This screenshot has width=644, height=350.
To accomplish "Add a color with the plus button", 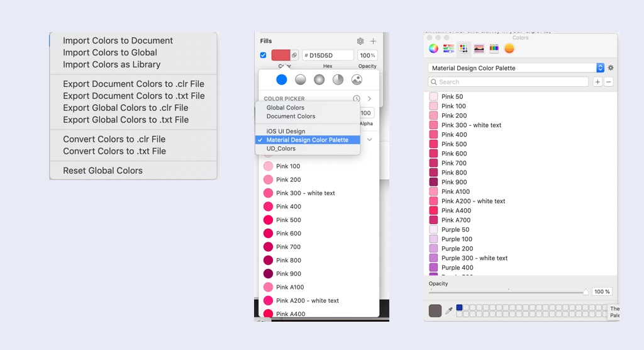I will (x=597, y=82).
